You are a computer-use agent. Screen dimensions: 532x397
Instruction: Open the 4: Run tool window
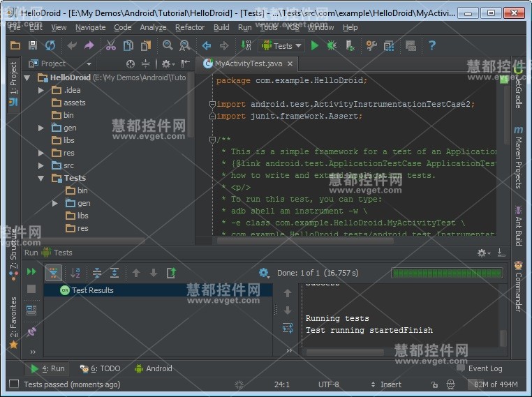pos(47,368)
